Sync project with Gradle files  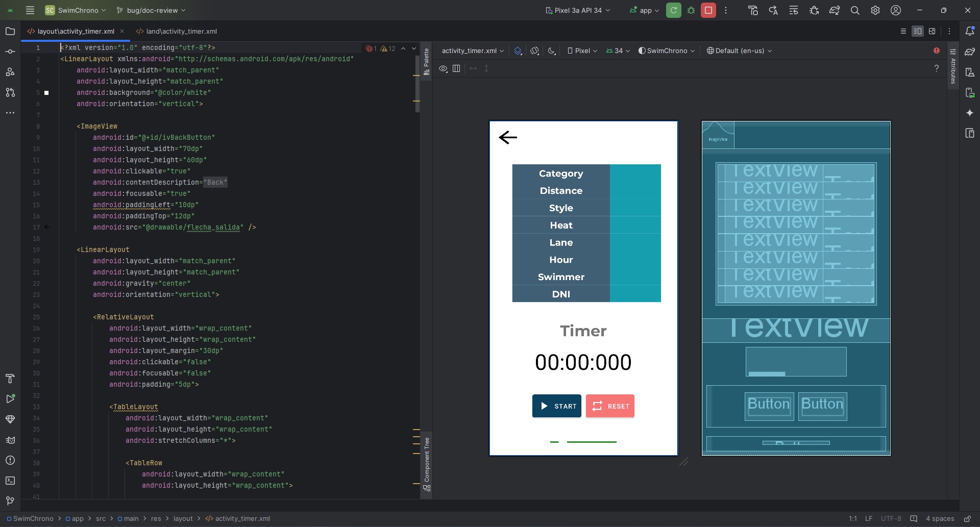coord(835,10)
